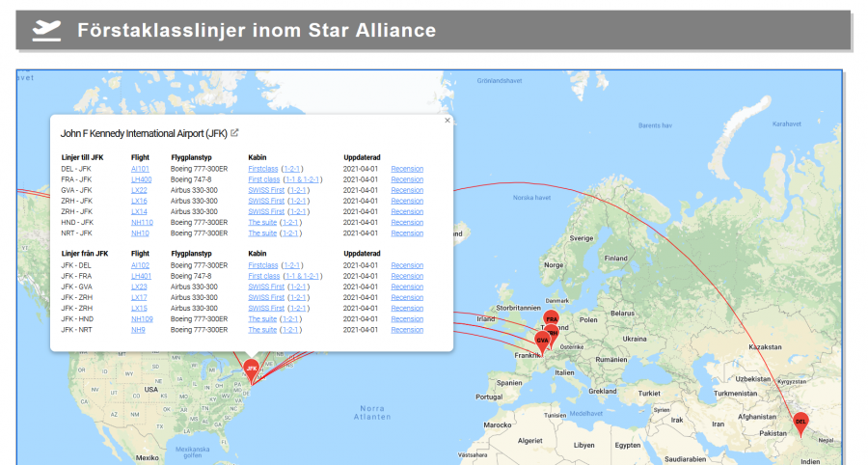
Task: Open Firstclass cabin link for DEL - JFK
Action: (262, 169)
